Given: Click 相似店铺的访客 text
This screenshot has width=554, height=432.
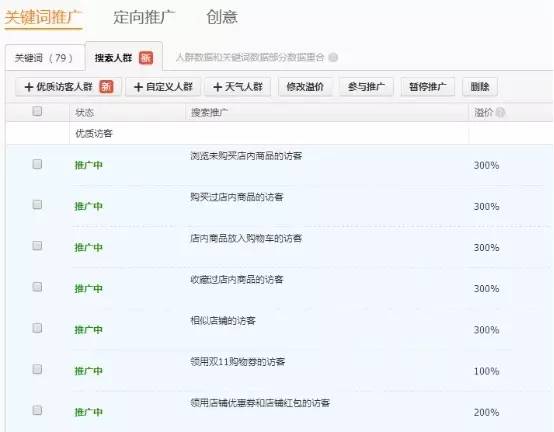Looking at the screenshot, I should [223, 321].
